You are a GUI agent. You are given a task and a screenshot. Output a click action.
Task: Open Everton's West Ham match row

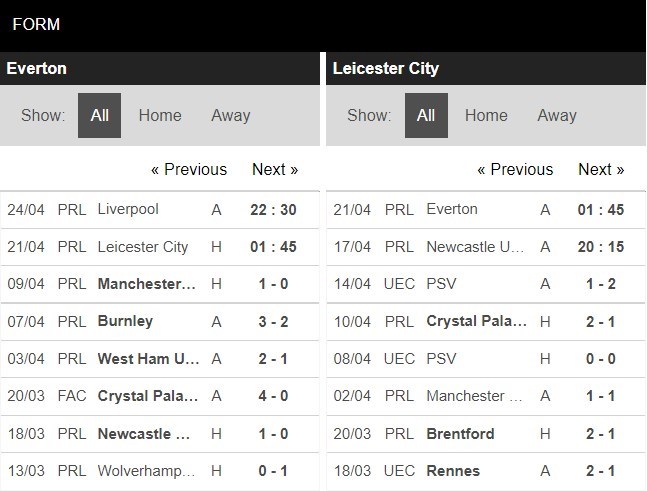pyautogui.click(x=146, y=358)
